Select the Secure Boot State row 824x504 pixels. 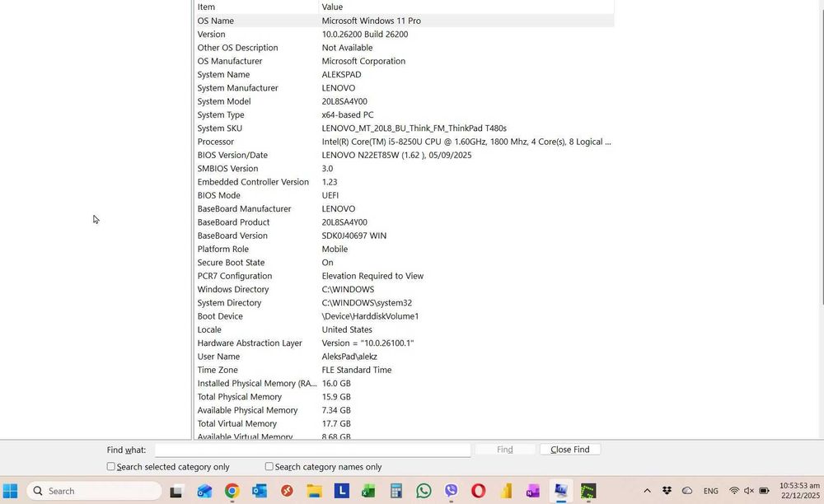pos(404,263)
